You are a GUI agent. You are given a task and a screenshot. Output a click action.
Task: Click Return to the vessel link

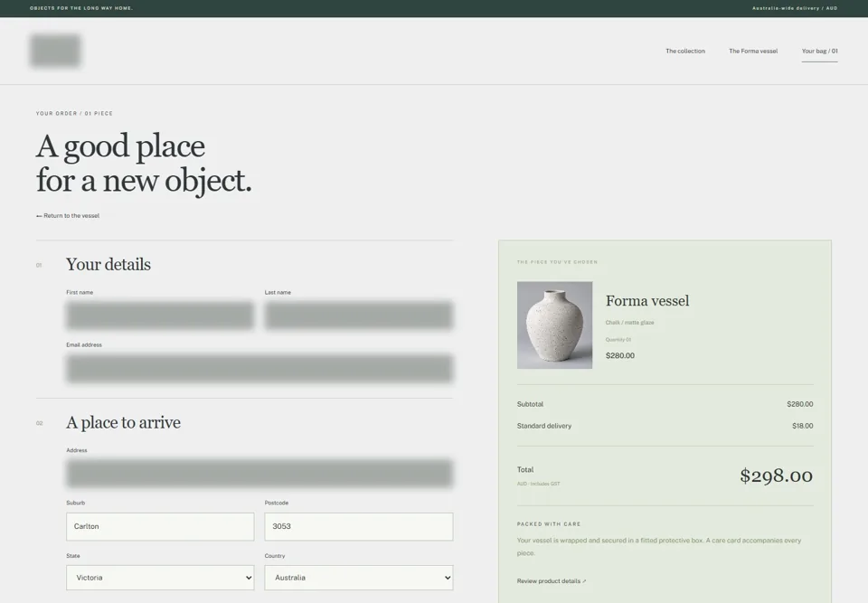click(x=68, y=216)
